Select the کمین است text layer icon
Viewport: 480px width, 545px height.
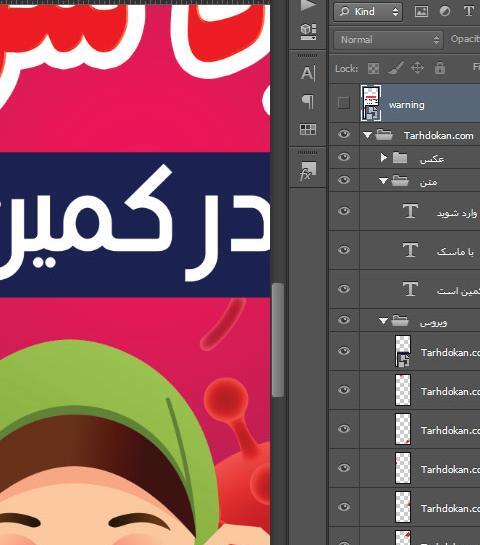(410, 289)
